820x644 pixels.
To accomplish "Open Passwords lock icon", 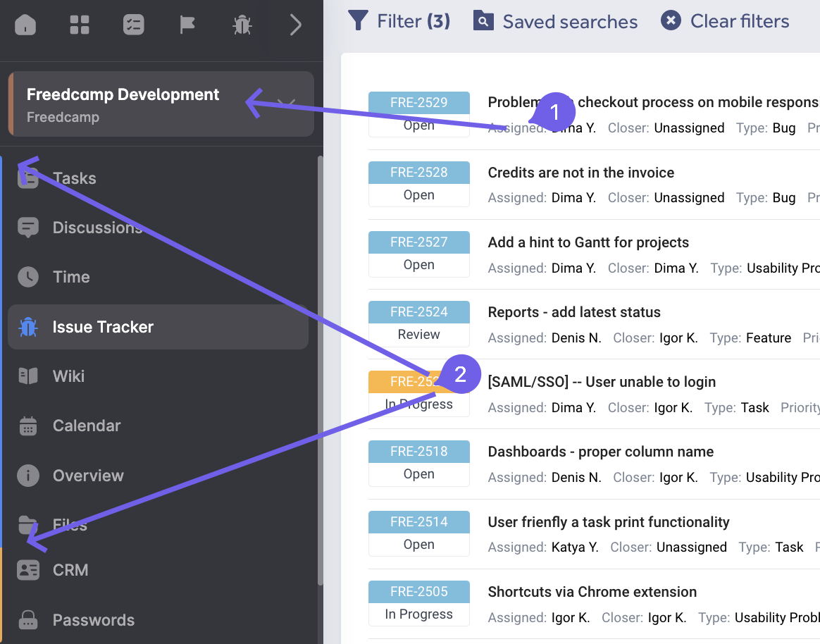I will coord(28,620).
